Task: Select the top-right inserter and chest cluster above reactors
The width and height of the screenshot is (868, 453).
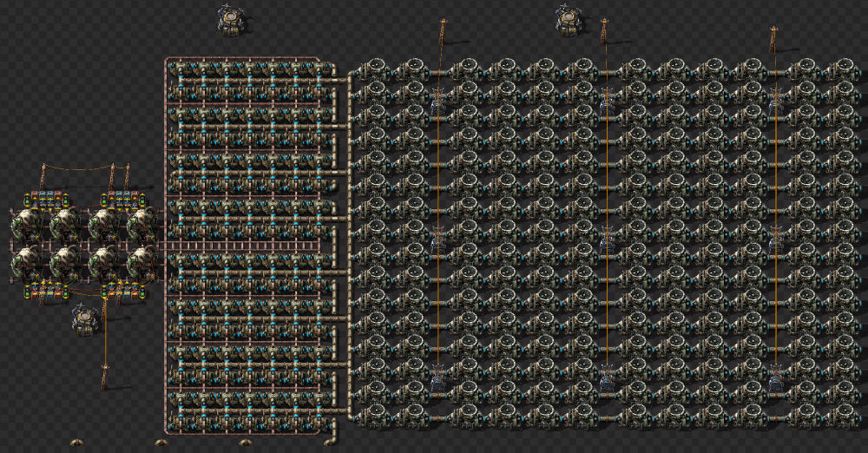Action: click(x=123, y=200)
